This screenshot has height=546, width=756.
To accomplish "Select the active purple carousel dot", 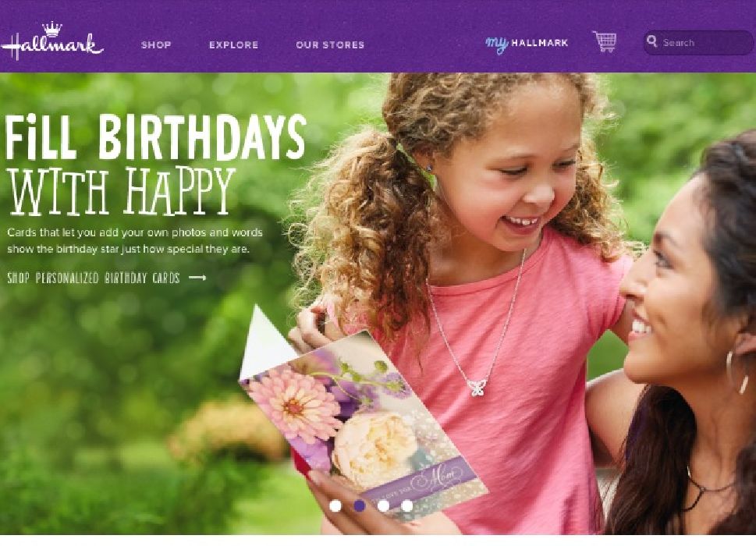I will click(x=359, y=505).
